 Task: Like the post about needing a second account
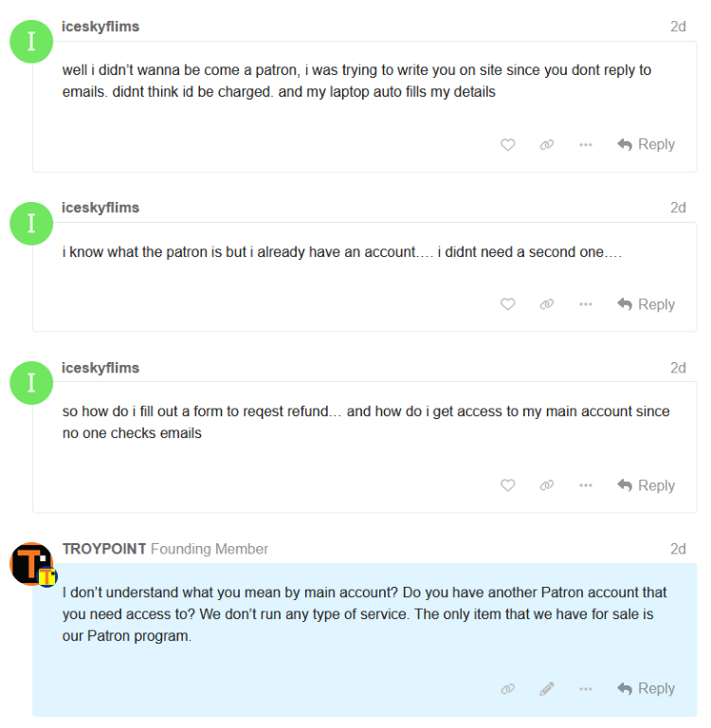[508, 304]
